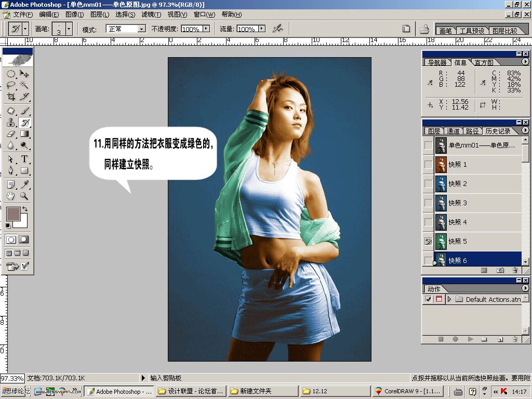Set history brush source to 快照 2

[x=429, y=183]
